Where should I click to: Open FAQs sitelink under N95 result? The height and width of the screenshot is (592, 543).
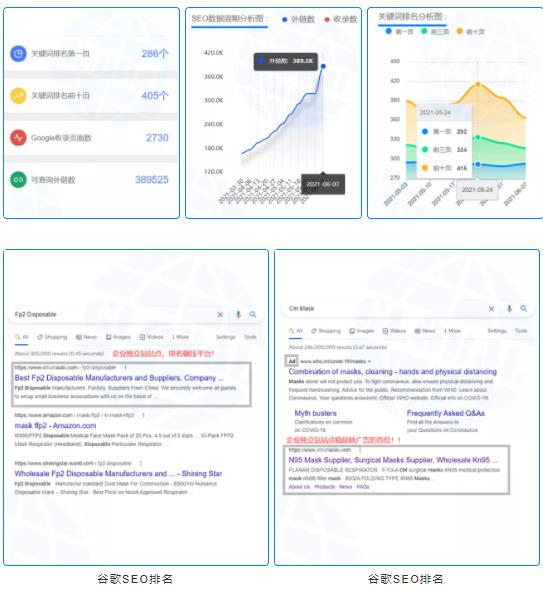pyautogui.click(x=363, y=487)
